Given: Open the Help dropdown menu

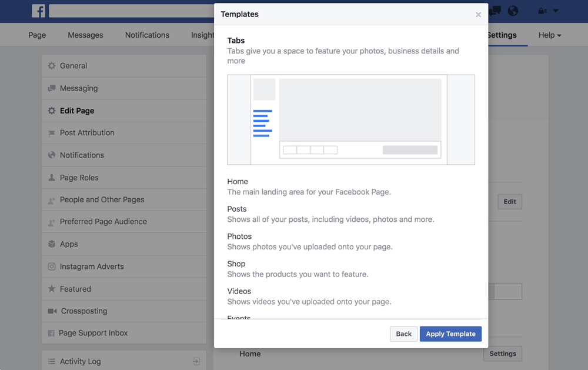Looking at the screenshot, I should tap(550, 35).
